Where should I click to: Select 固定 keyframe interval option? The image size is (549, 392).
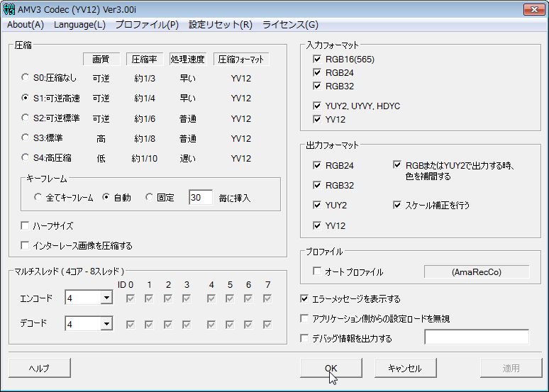tap(150, 198)
